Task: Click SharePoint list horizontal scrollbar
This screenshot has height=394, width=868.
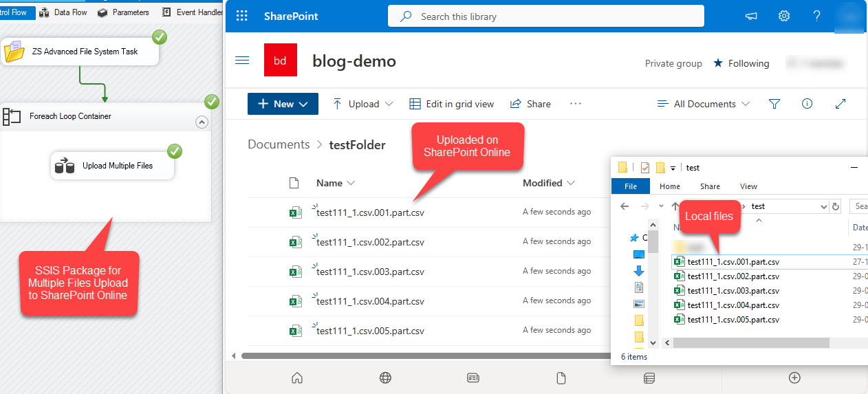Action: (x=425, y=355)
